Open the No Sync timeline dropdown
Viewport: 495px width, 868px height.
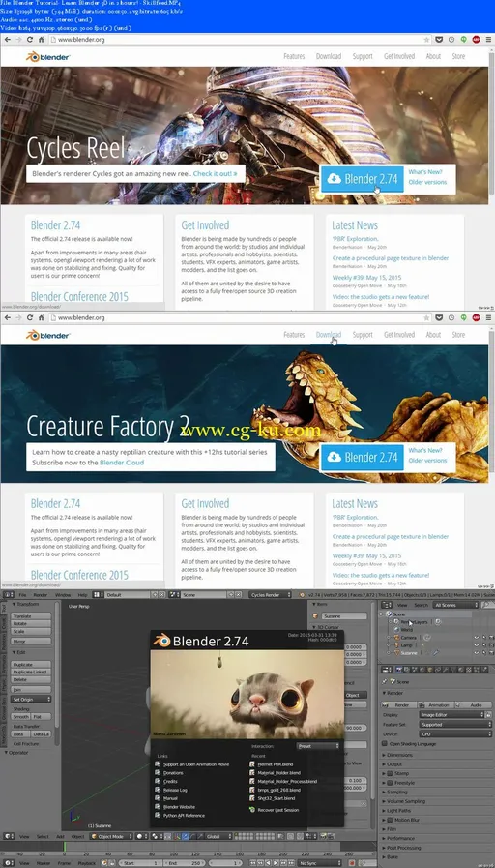(319, 863)
